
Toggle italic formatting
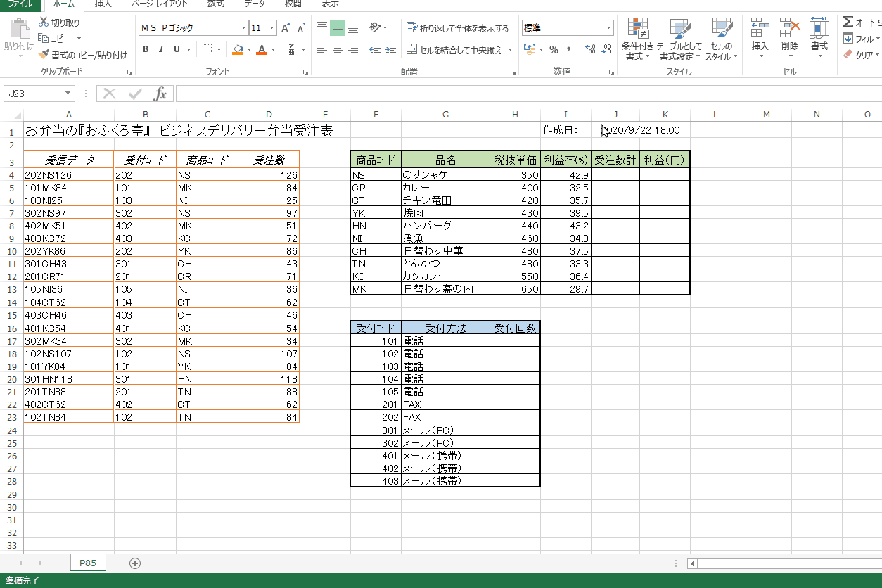click(161, 49)
